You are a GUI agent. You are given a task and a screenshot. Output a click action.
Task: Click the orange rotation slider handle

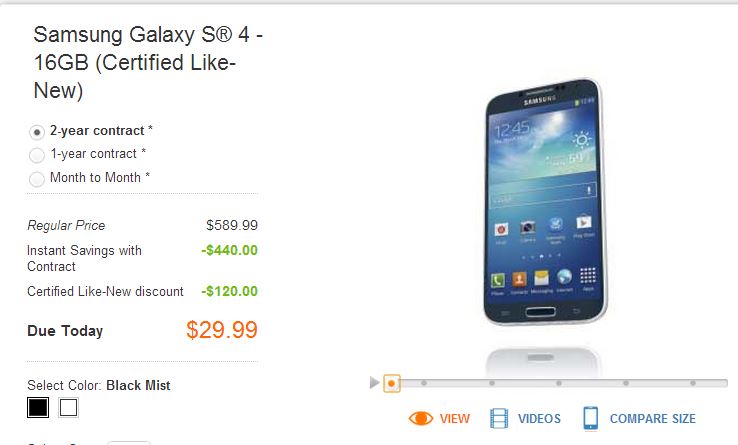[x=391, y=383]
